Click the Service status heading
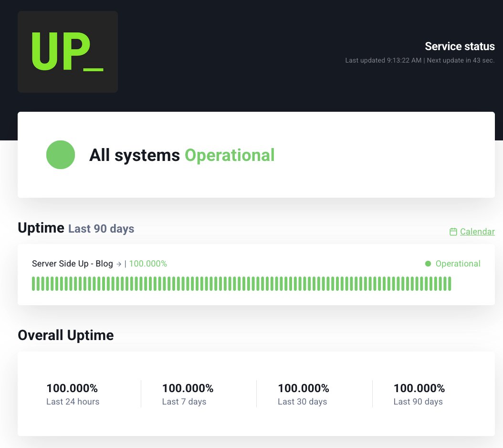The height and width of the screenshot is (448, 503). pyautogui.click(x=460, y=46)
